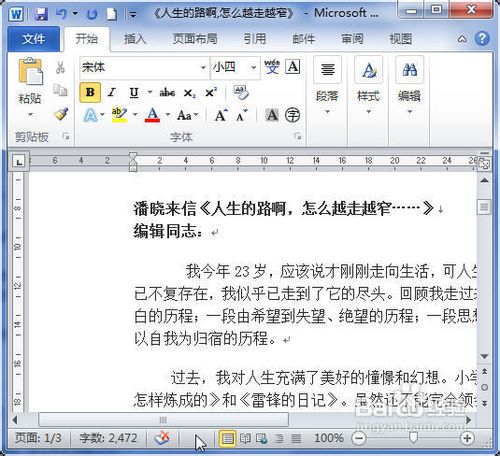Click the ruler tab selector L icon

tap(19, 161)
